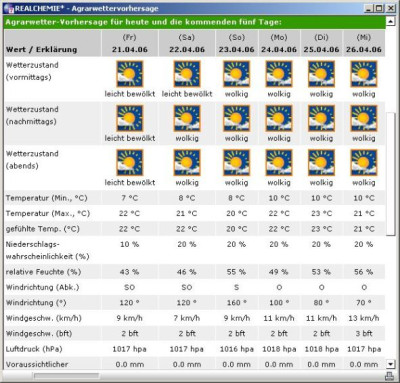The width and height of the screenshot is (400, 383).
Task: Click the 7 km/h wind speed cell
Action: pos(187,318)
